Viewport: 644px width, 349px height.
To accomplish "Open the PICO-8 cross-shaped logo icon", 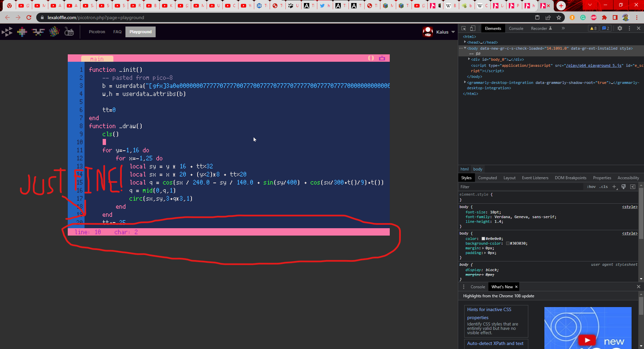I will tap(22, 32).
